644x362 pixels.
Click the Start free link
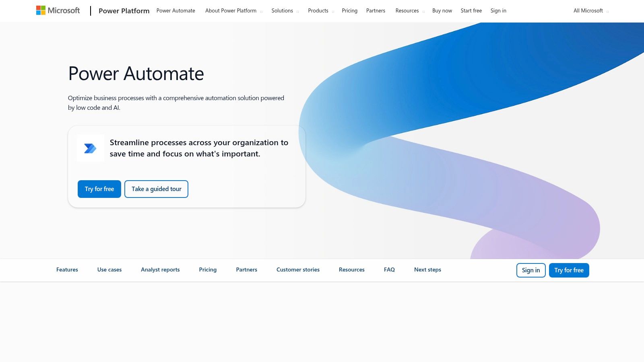(471, 11)
